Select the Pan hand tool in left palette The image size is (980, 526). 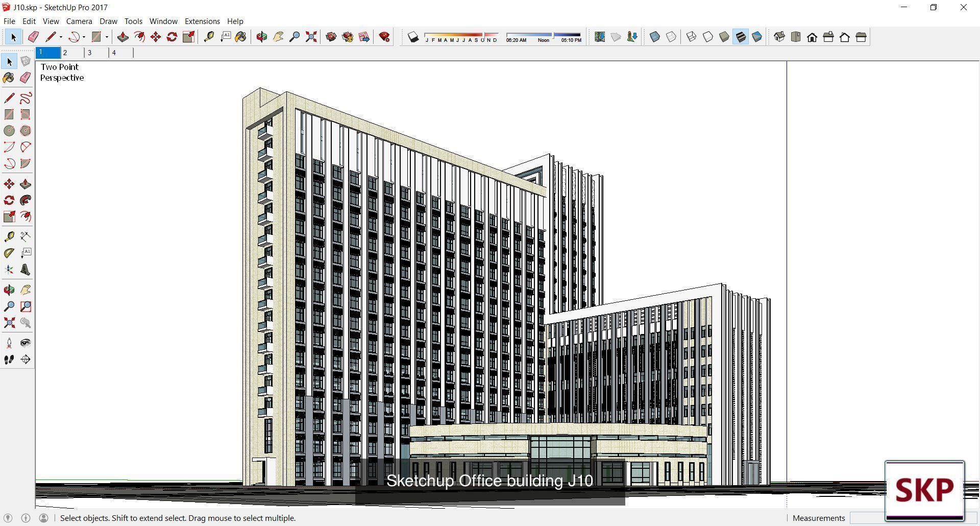click(26, 290)
